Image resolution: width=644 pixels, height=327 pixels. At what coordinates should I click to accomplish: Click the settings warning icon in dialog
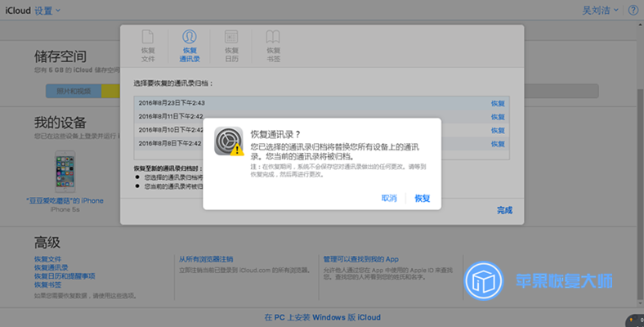click(x=228, y=141)
